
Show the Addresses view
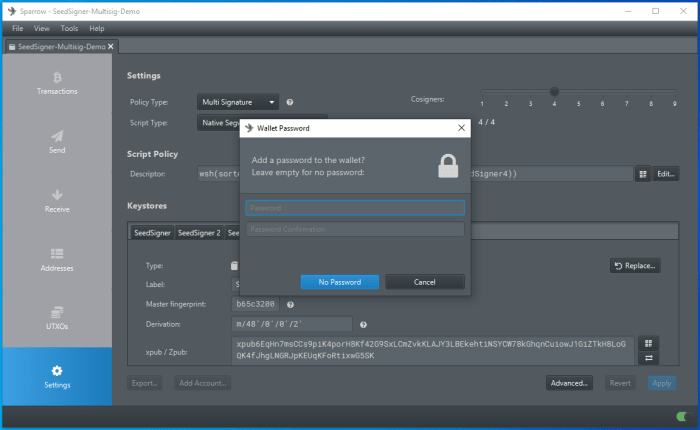57,259
